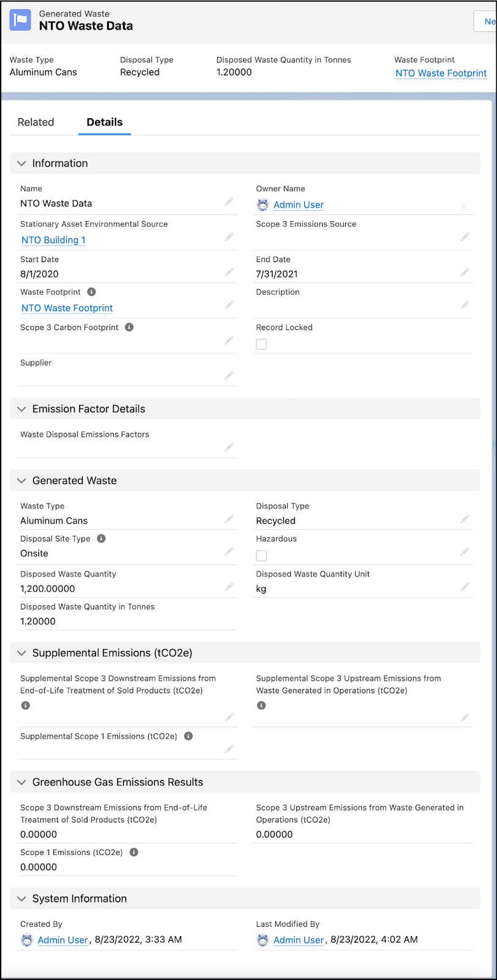Click Admin User link under Created By

pos(63,940)
